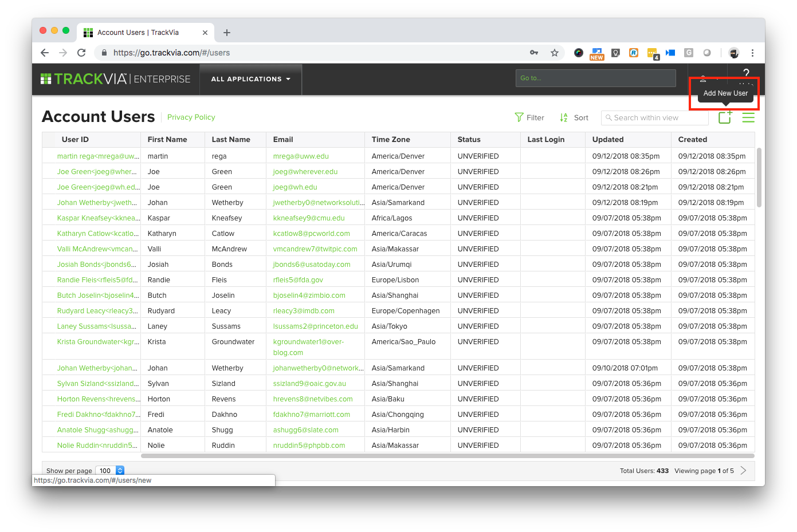797x532 pixels.
Task: Click the yellow extension with the 4 badge
Action: [653, 54]
